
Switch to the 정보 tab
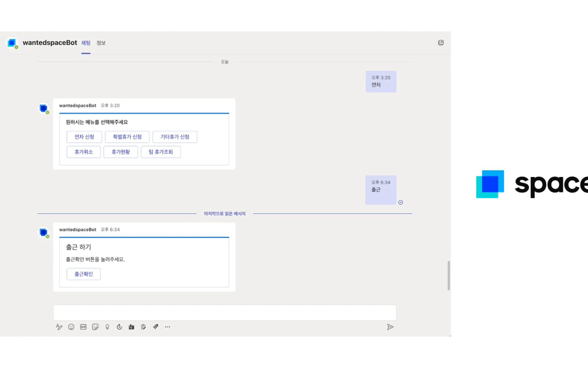coord(101,43)
